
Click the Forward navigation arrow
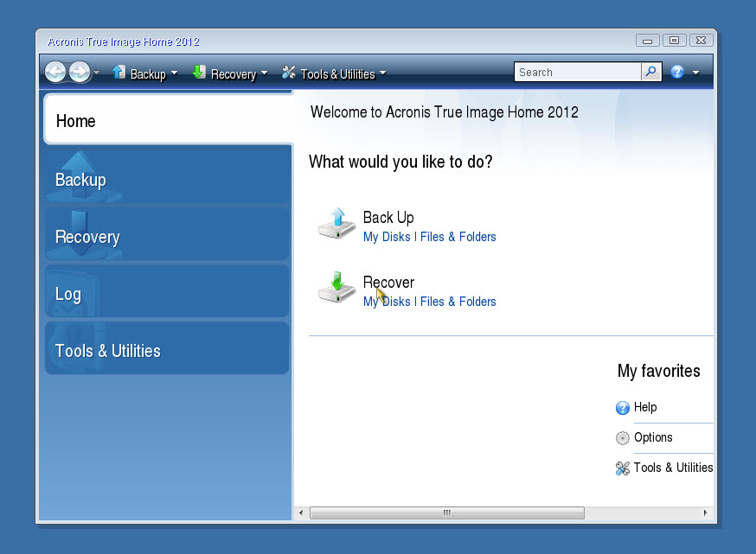click(80, 73)
